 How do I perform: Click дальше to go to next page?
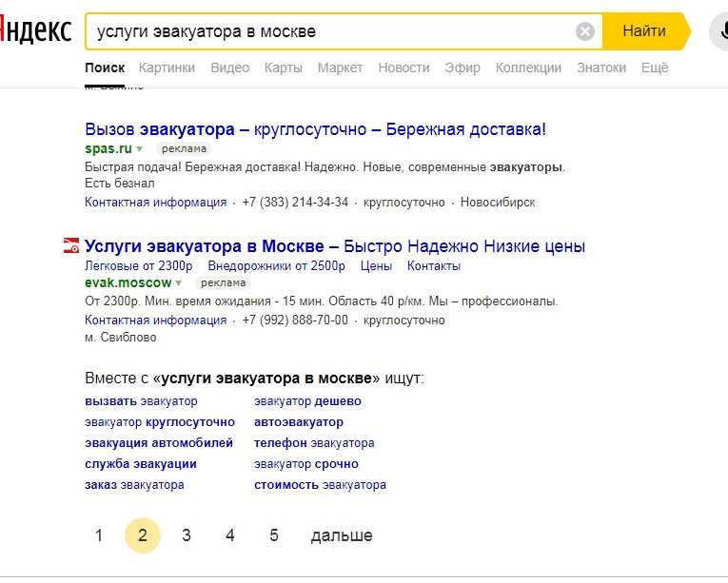[342, 535]
